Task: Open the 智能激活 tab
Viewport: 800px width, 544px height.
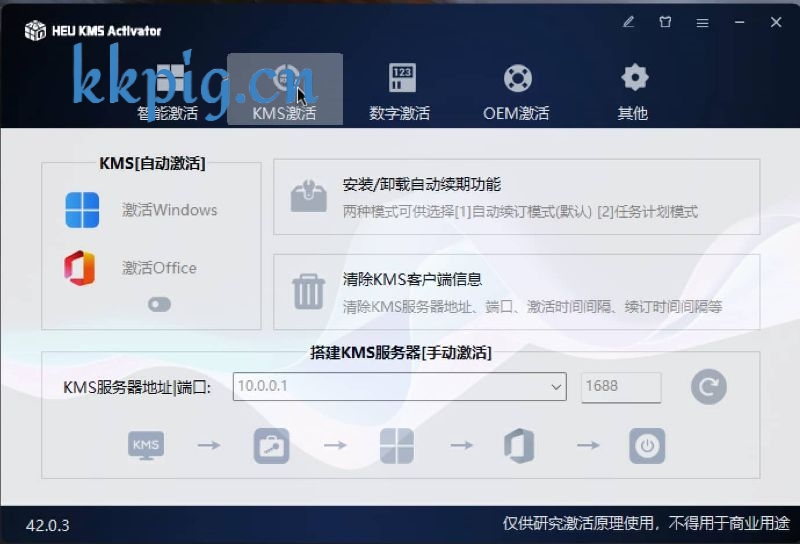Action: click(x=169, y=89)
